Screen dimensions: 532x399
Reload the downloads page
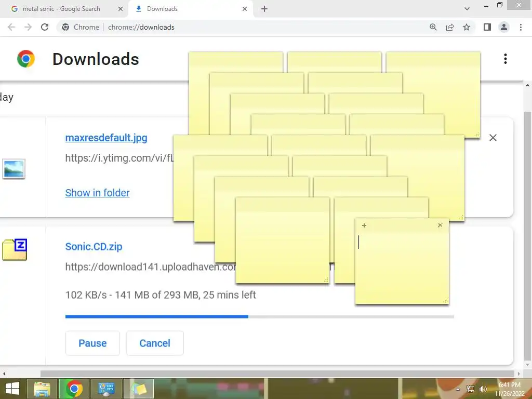click(45, 27)
